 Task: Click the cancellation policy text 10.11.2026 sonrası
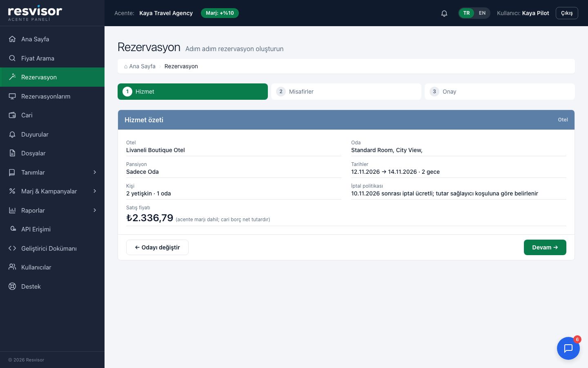tap(376, 193)
